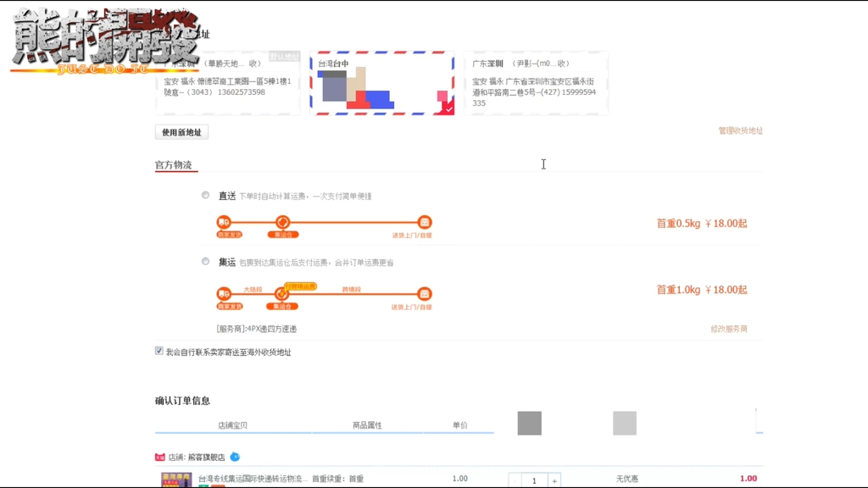This screenshot has width=868, height=488.
Task: Click the red subtotal 1.00 amount
Action: pyautogui.click(x=748, y=479)
